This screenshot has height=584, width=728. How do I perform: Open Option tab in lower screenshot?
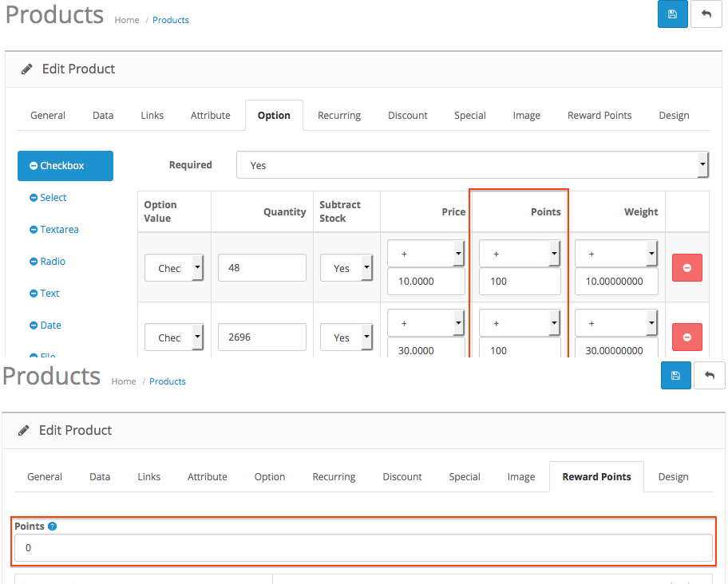click(270, 477)
